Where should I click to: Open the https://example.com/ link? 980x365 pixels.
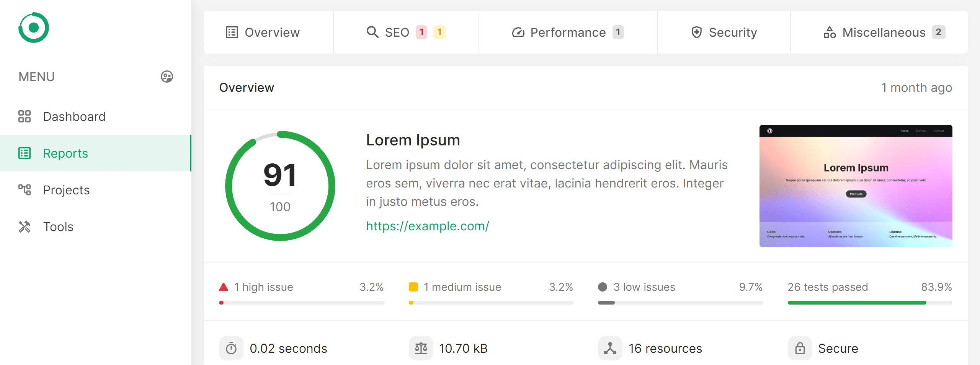tap(427, 226)
